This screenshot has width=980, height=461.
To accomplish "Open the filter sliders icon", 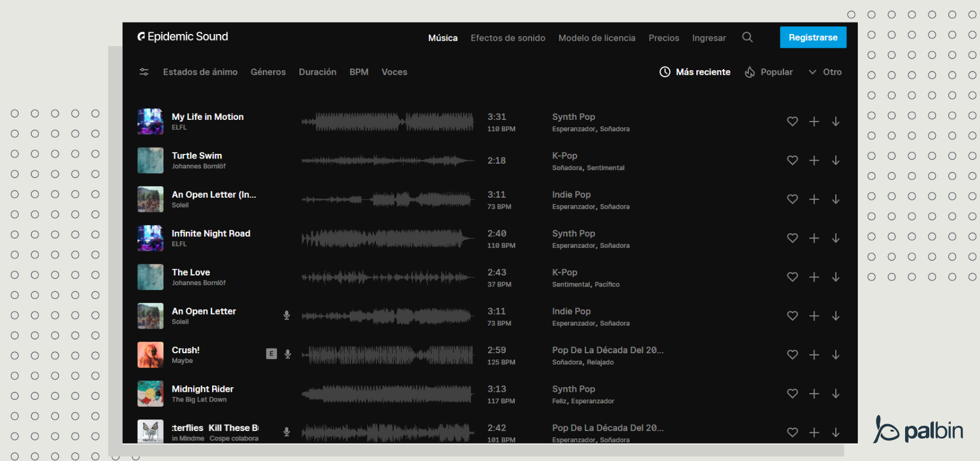I will pyautogui.click(x=144, y=72).
